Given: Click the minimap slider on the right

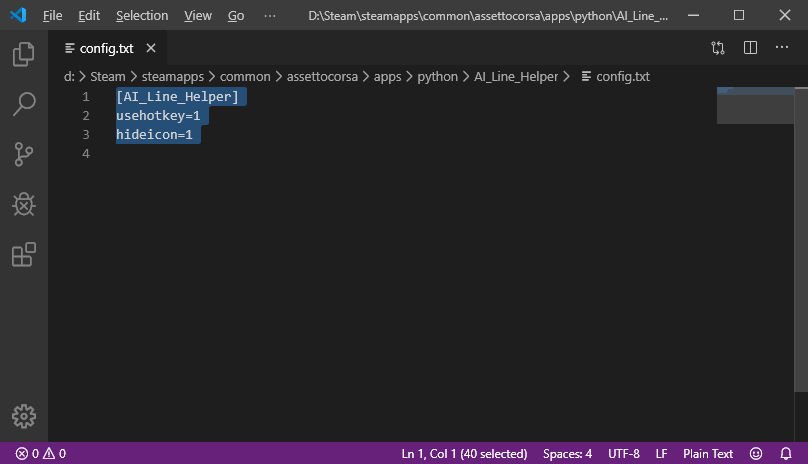Looking at the screenshot, I should (762, 105).
